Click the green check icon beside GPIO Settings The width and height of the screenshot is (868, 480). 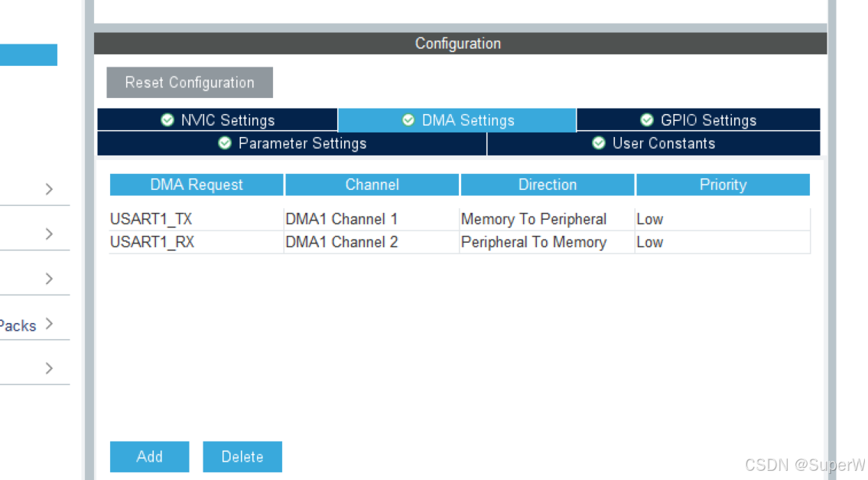pos(646,119)
